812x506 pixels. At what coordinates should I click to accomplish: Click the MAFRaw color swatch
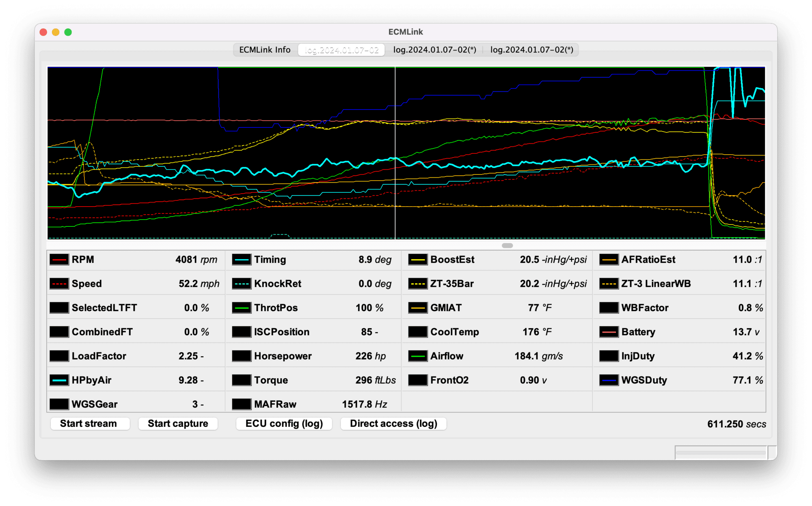(242, 404)
